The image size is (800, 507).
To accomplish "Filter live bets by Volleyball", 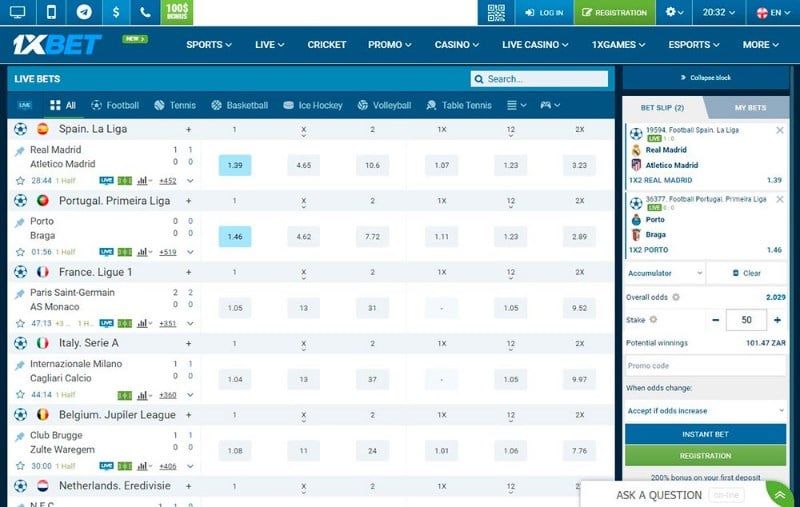I will (x=384, y=105).
